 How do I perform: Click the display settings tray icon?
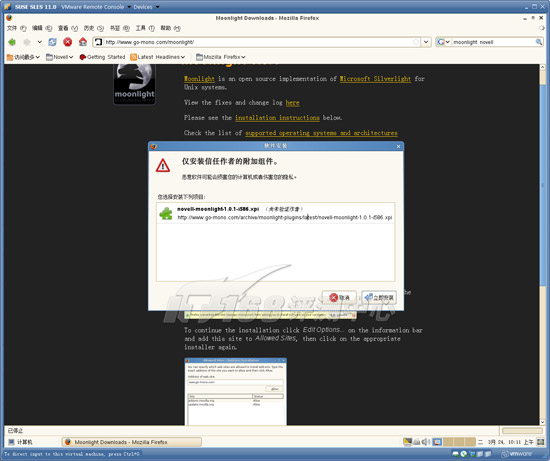[x=408, y=442]
